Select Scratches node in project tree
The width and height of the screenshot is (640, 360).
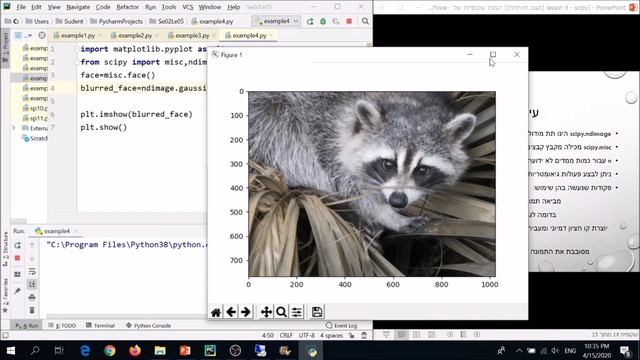35,138
